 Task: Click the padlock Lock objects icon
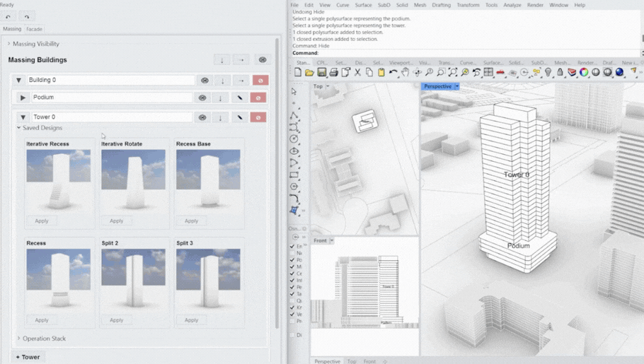[560, 72]
